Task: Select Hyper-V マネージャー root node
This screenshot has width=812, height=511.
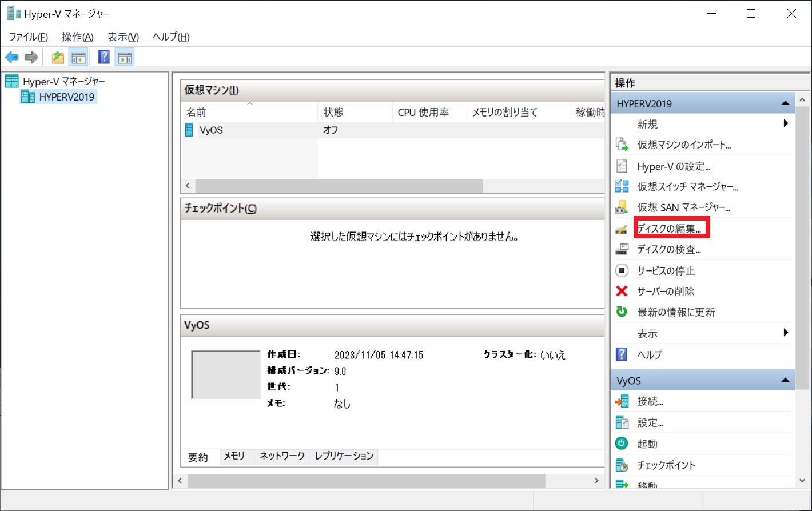Action: tap(64, 81)
